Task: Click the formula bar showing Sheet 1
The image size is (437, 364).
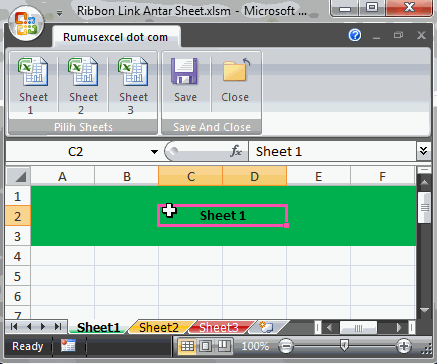Action: pyautogui.click(x=332, y=152)
